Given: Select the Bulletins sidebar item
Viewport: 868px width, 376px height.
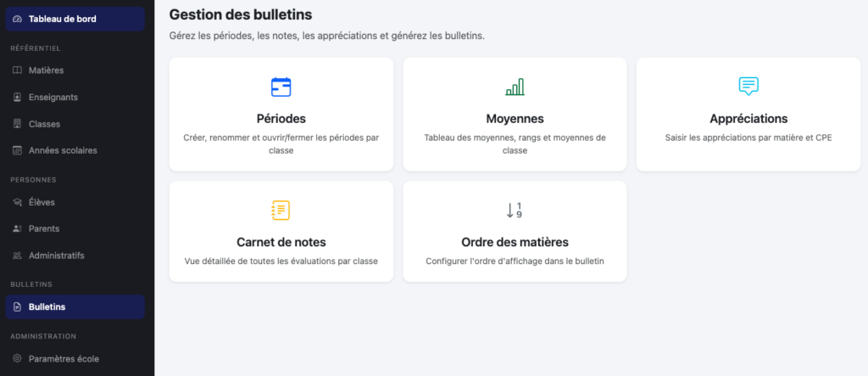Looking at the screenshot, I should (47, 307).
